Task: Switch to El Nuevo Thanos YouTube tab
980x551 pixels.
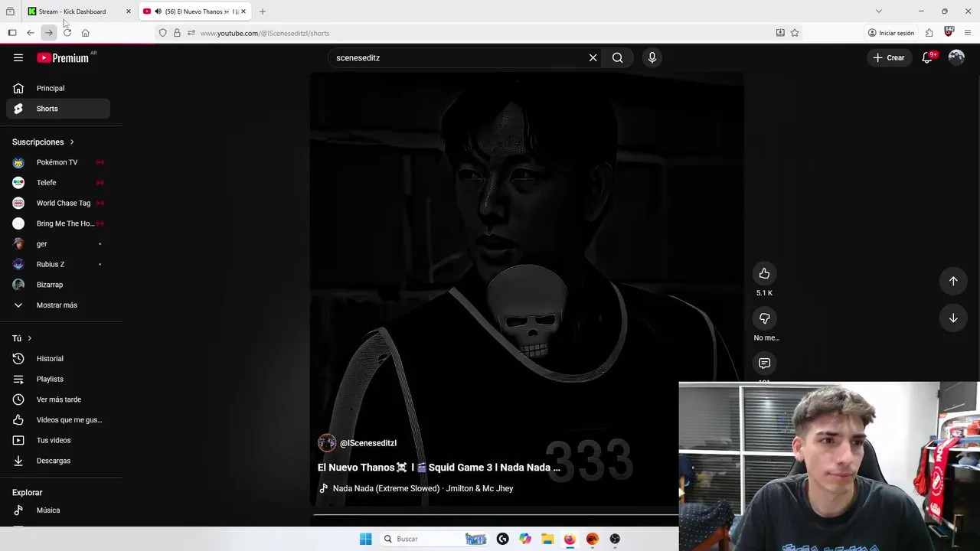Action: click(196, 11)
